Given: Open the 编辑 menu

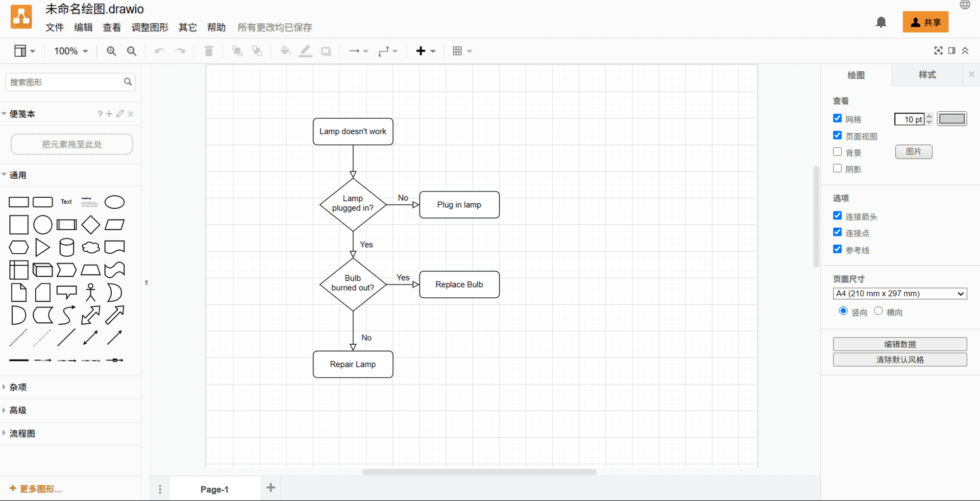Looking at the screenshot, I should [83, 27].
